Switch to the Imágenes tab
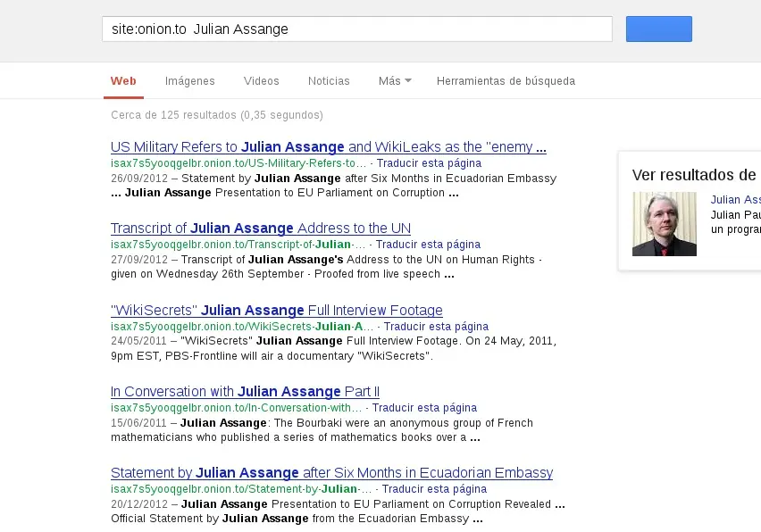The image size is (761, 532). click(x=189, y=81)
